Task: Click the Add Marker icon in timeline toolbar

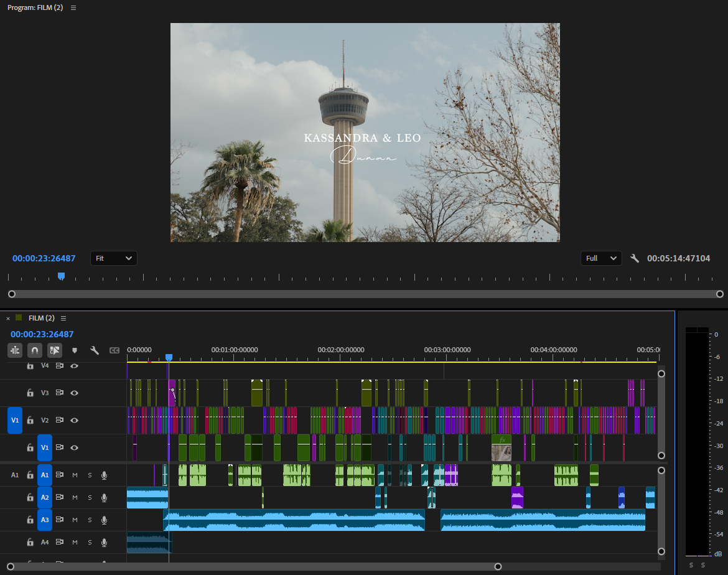Action: [75, 350]
